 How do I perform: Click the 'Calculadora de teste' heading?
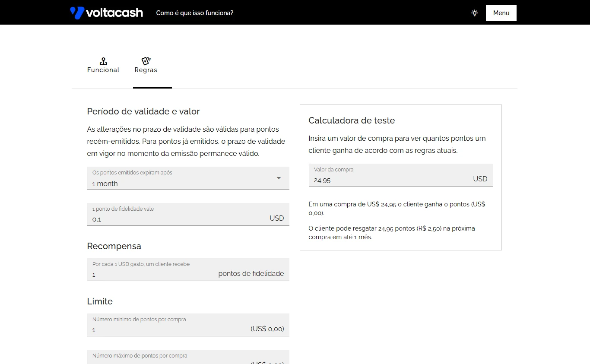coord(352,120)
